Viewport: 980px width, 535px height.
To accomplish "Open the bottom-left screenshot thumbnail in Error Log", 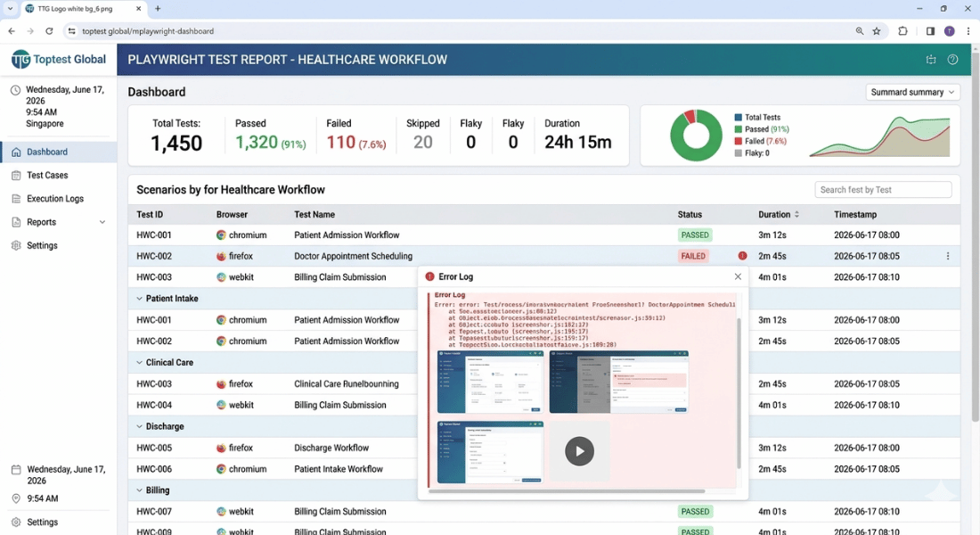I will click(490, 452).
